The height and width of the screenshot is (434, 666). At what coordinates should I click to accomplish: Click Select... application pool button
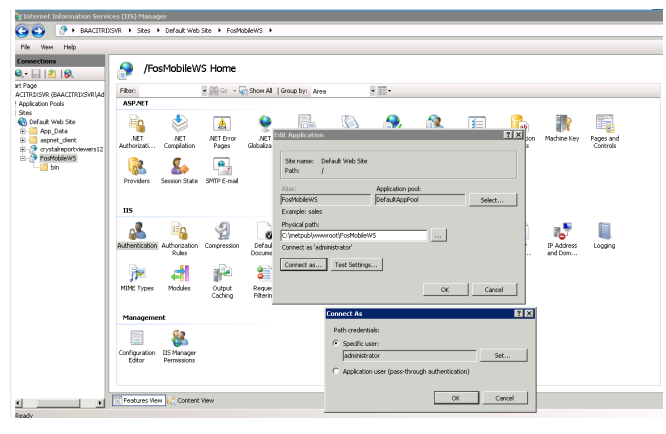(x=493, y=200)
